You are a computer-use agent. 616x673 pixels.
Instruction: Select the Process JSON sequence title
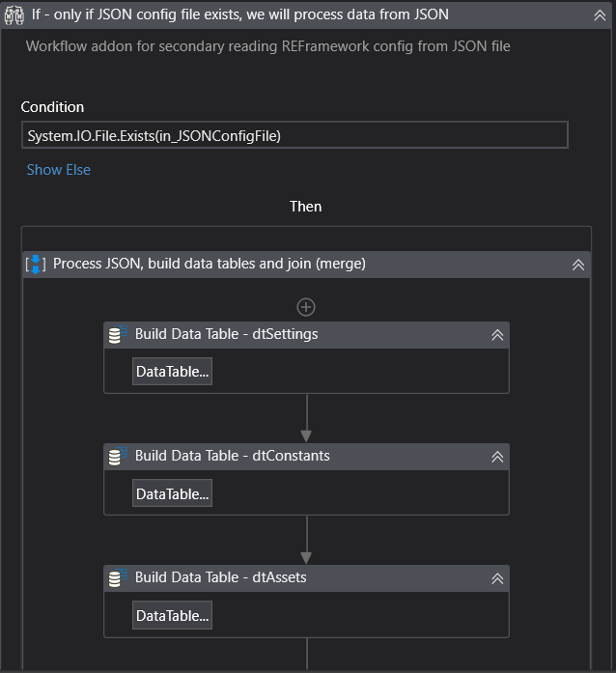(x=209, y=264)
